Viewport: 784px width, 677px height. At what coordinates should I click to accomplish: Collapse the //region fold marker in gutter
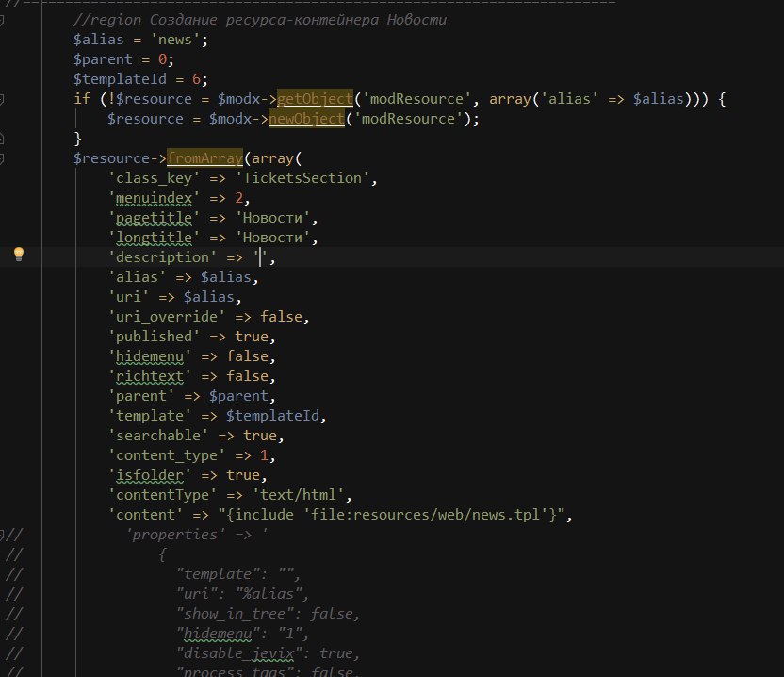click(x=2, y=20)
